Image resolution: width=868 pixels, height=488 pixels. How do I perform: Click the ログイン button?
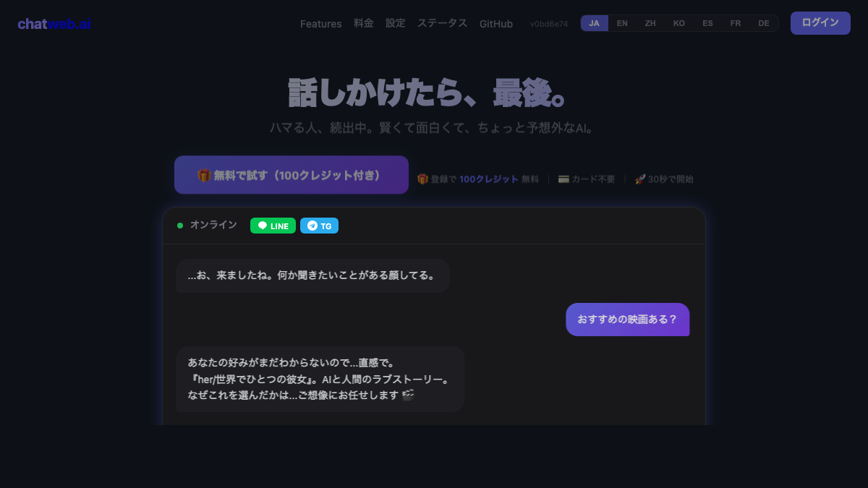tap(820, 22)
